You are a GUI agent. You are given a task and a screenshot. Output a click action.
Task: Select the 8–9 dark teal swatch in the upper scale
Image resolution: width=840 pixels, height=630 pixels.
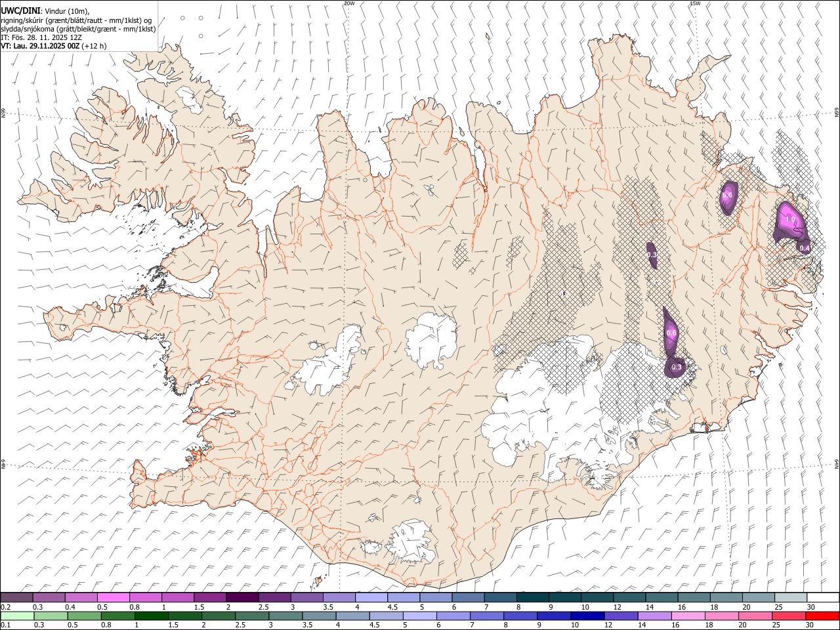pos(533,597)
